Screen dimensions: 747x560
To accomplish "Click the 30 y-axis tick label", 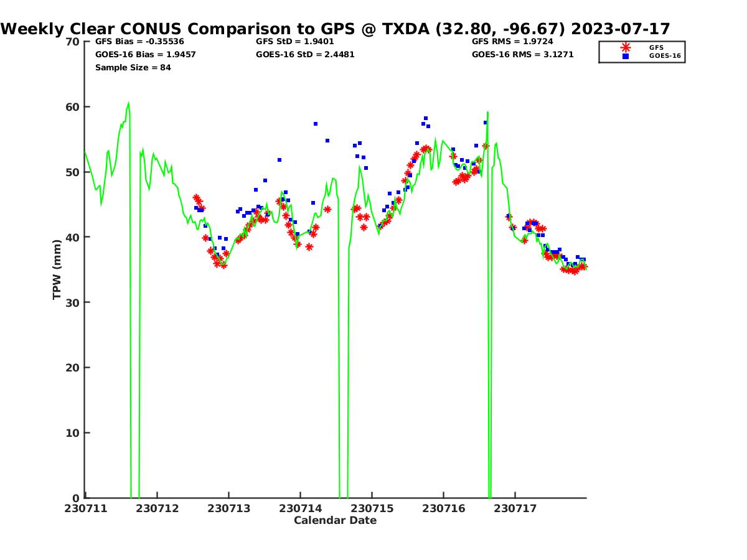I will coord(73,302).
